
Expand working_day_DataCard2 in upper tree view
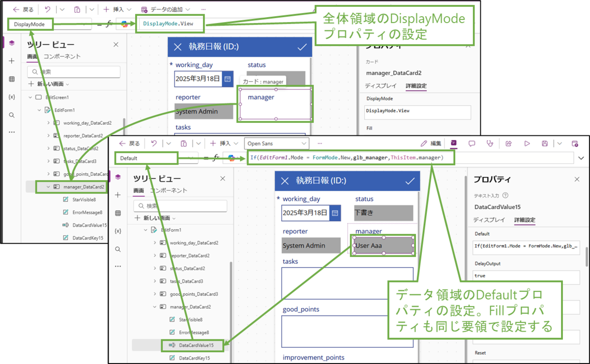(x=48, y=123)
